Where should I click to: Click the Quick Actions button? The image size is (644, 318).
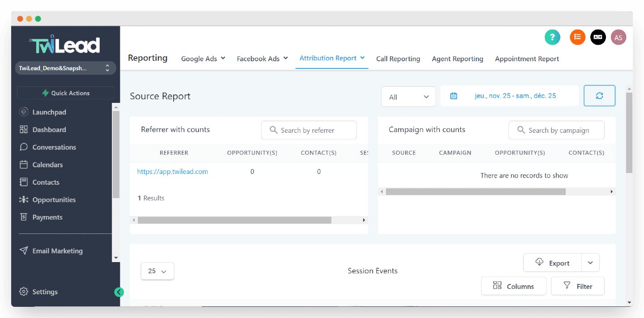coord(66,93)
